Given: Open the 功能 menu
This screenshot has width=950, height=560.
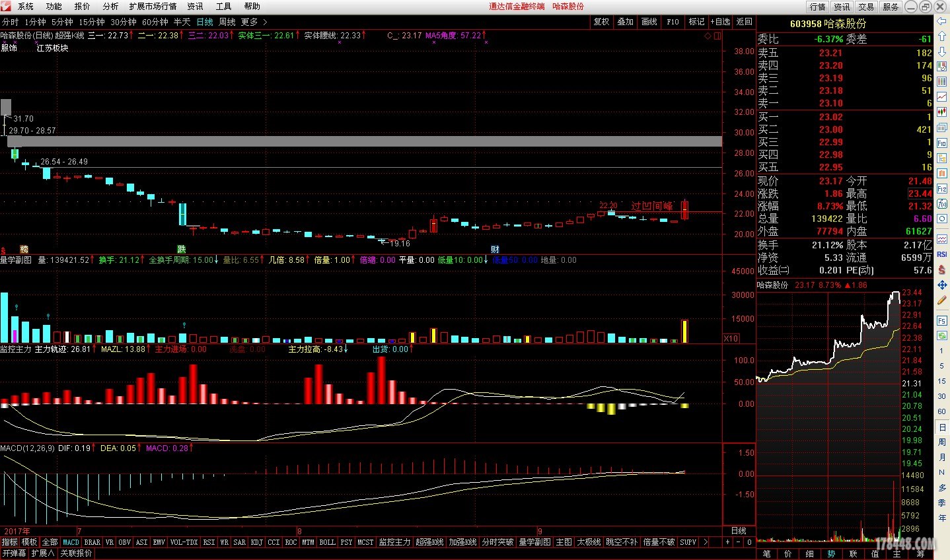Looking at the screenshot, I should (54, 6).
